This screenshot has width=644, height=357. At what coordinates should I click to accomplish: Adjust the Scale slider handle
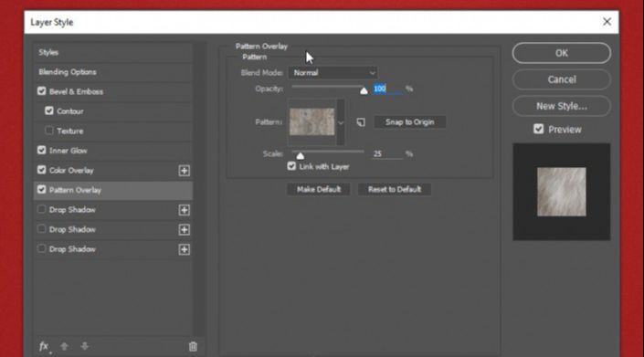point(301,155)
